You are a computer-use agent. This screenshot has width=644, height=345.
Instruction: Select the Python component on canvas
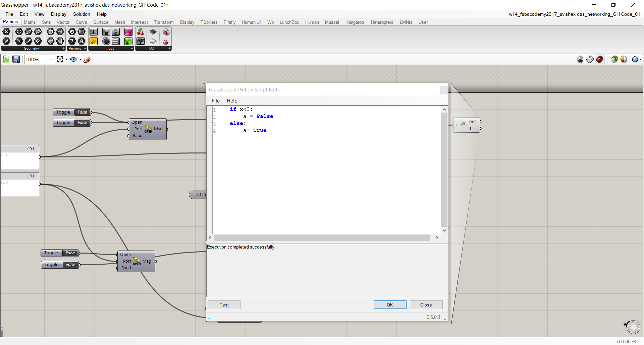coord(467,125)
